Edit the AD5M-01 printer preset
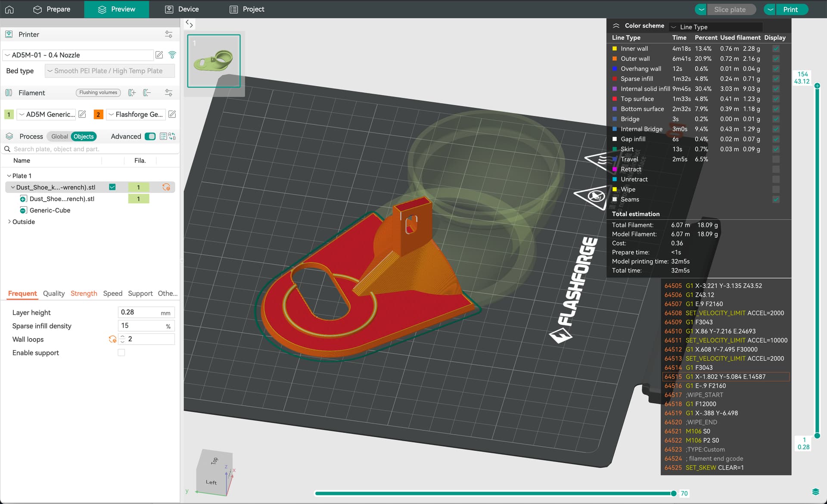 coord(159,55)
